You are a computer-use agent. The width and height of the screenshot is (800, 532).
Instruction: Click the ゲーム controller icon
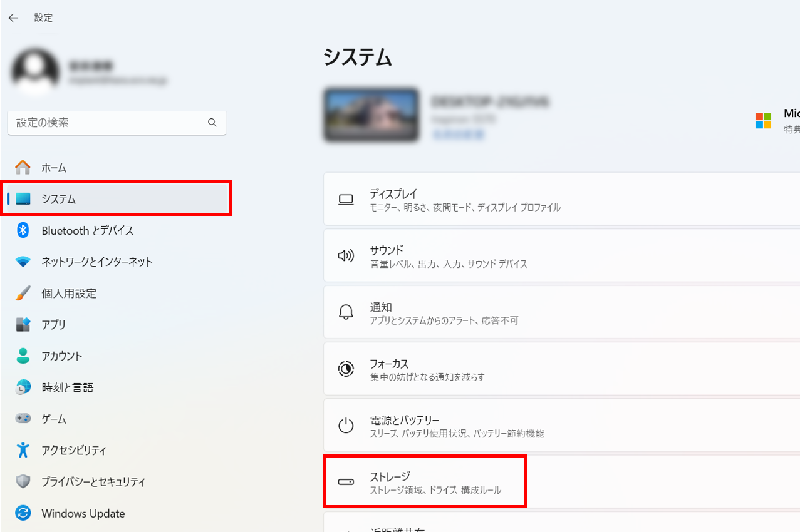click(x=23, y=418)
